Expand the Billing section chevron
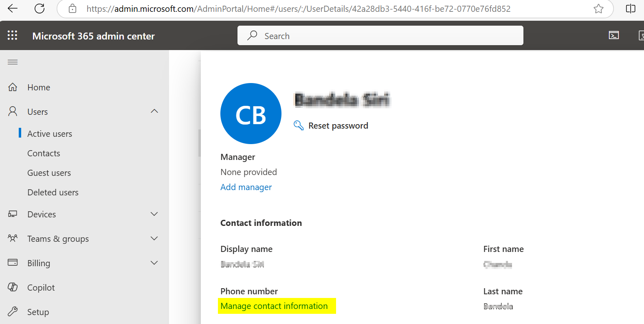644x324 pixels. click(154, 263)
